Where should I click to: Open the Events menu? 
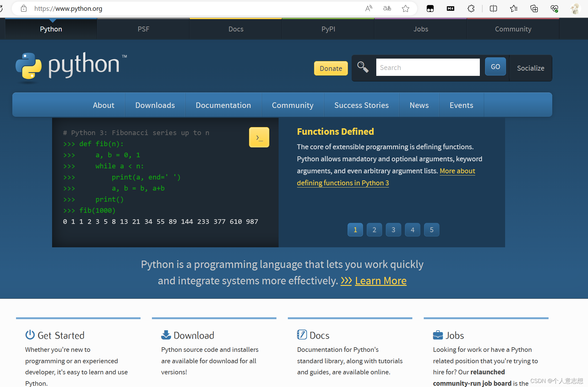pos(461,105)
